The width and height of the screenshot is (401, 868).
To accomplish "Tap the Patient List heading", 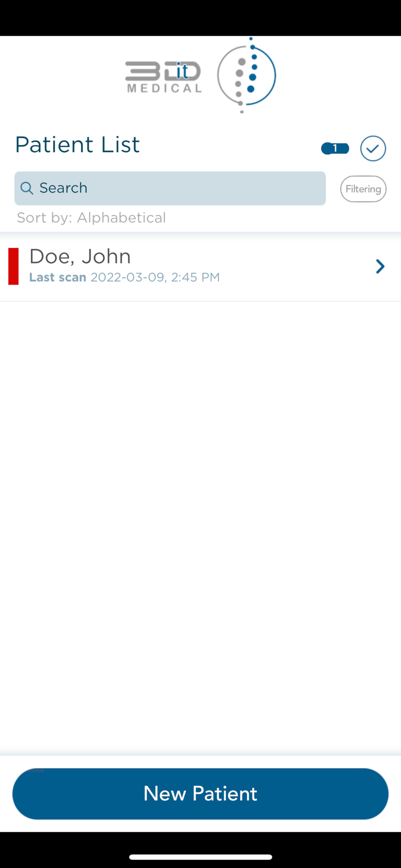I will (x=77, y=145).
